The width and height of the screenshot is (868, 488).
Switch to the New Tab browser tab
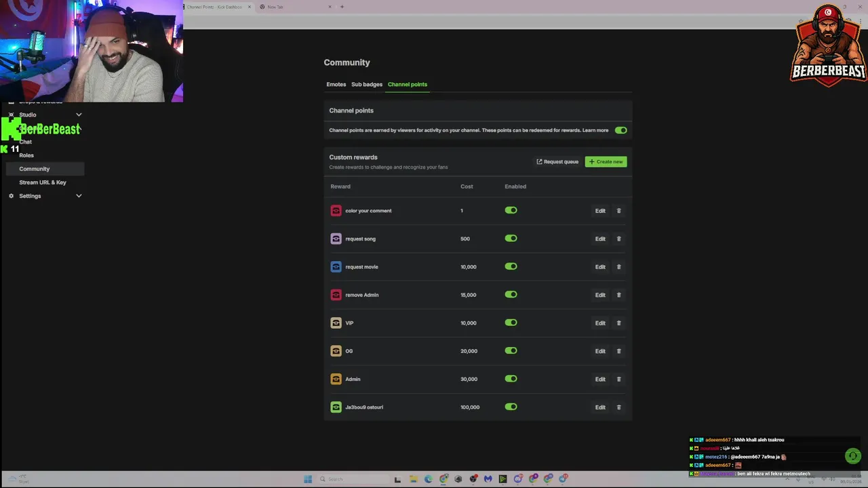pos(296,7)
